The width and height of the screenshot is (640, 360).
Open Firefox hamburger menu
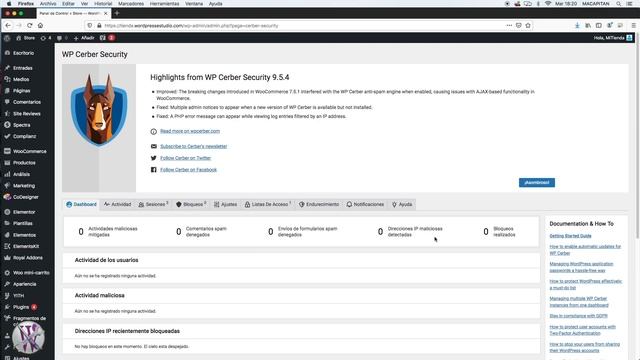pyautogui.click(x=633, y=25)
